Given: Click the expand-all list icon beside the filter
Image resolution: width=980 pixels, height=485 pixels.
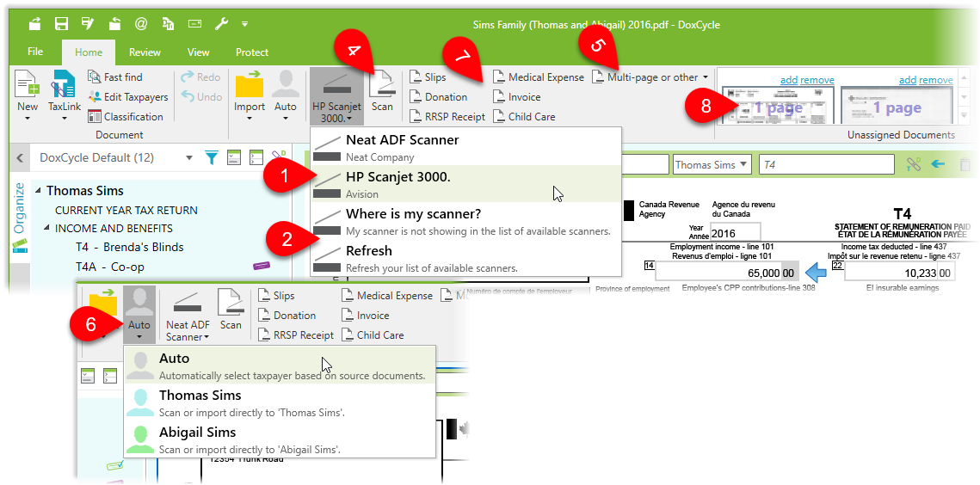Looking at the screenshot, I should 256,157.
